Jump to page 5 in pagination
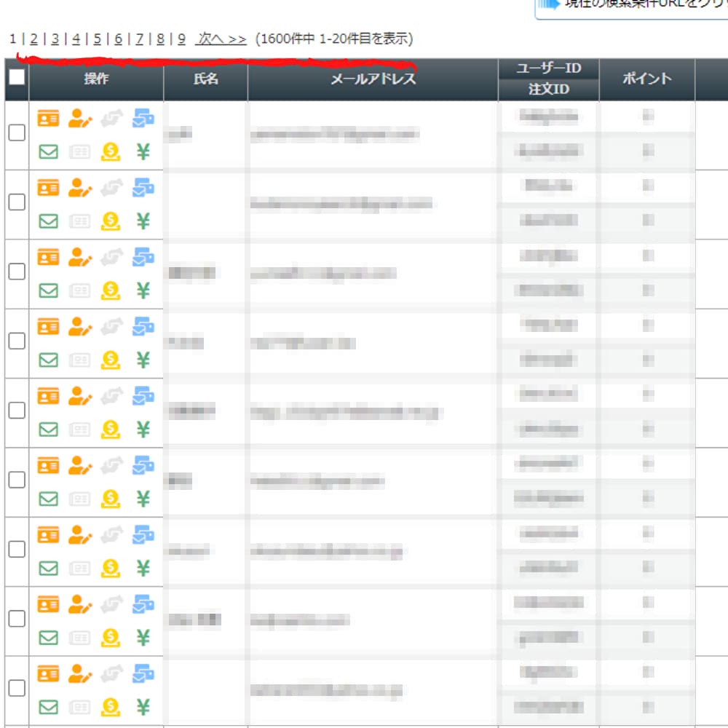Viewport: 728px width, 728px height. click(97, 39)
